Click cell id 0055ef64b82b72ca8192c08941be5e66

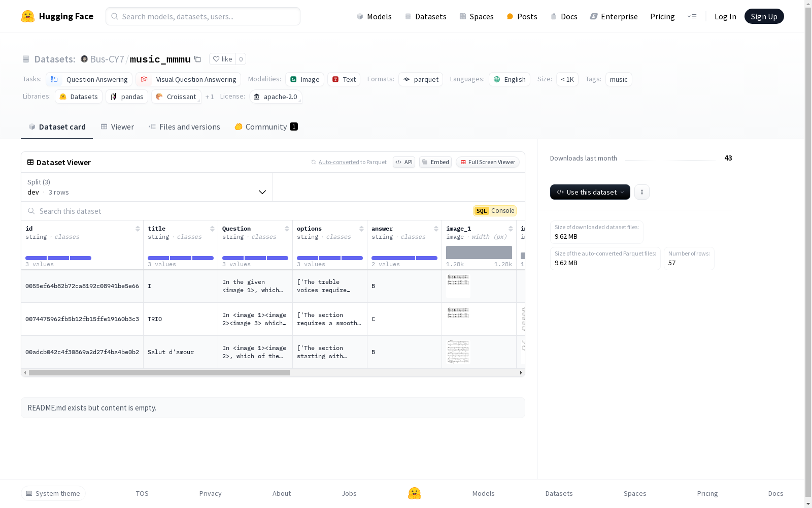point(82,286)
